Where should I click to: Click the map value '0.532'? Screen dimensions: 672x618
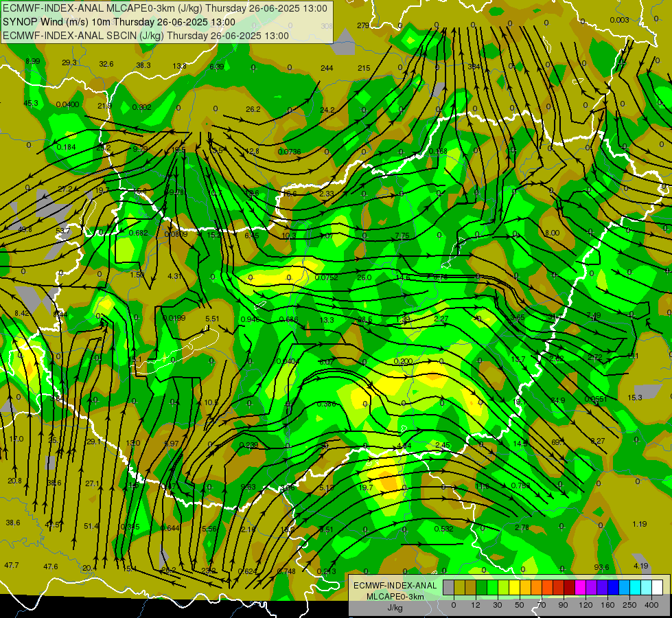(443, 529)
